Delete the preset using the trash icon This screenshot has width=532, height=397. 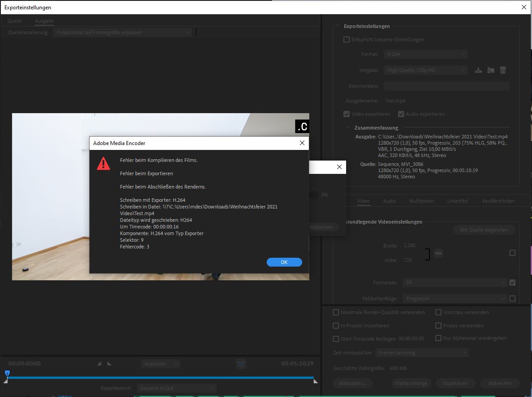click(x=502, y=70)
